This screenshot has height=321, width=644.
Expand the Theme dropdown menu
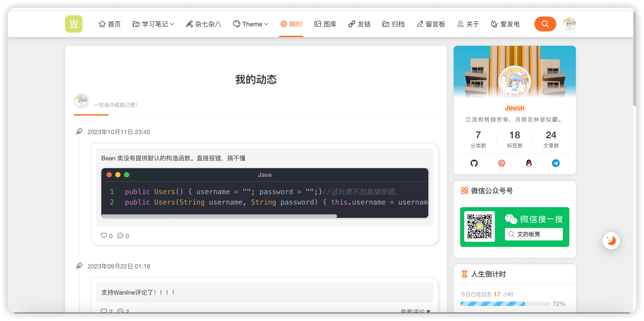(250, 24)
